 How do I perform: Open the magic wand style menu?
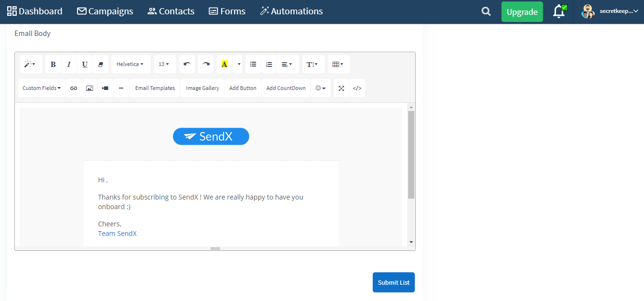tap(31, 64)
